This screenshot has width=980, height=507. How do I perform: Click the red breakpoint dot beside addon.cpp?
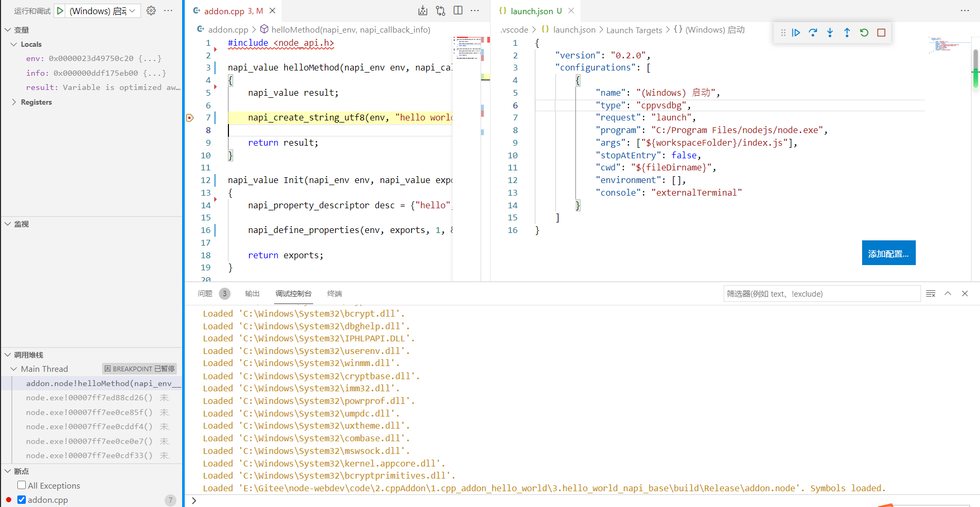8,500
